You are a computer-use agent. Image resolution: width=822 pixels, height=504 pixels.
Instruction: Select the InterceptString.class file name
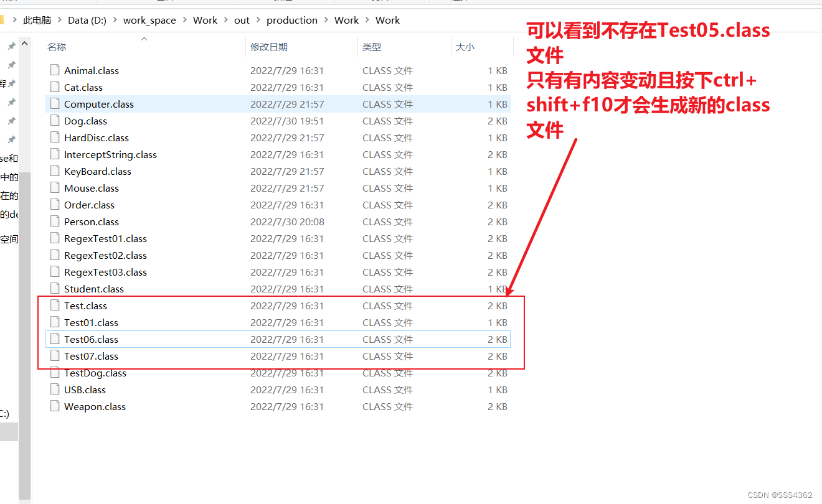110,154
